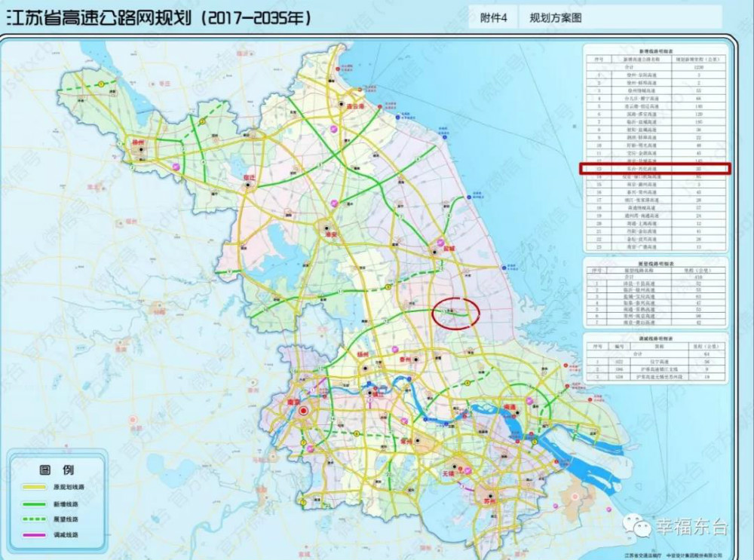Click the 调减线路 legend label
This screenshot has width=754, height=560.
66,534
